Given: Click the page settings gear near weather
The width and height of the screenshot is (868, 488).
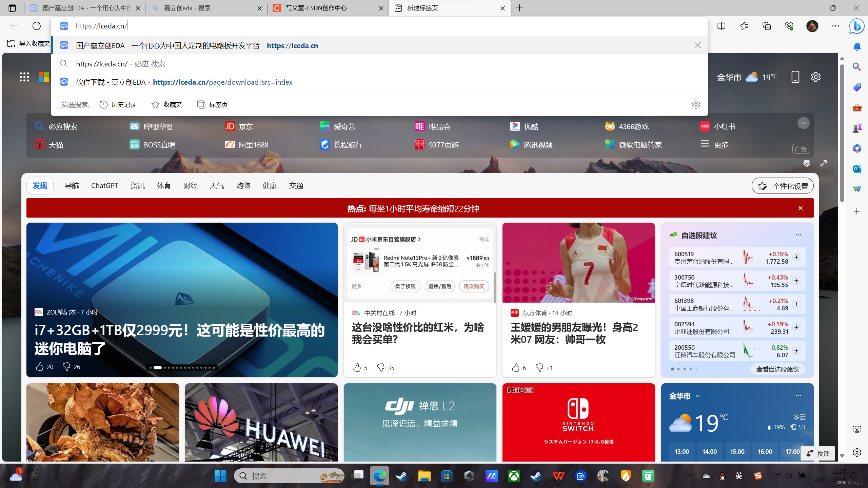Looking at the screenshot, I should pyautogui.click(x=815, y=77).
